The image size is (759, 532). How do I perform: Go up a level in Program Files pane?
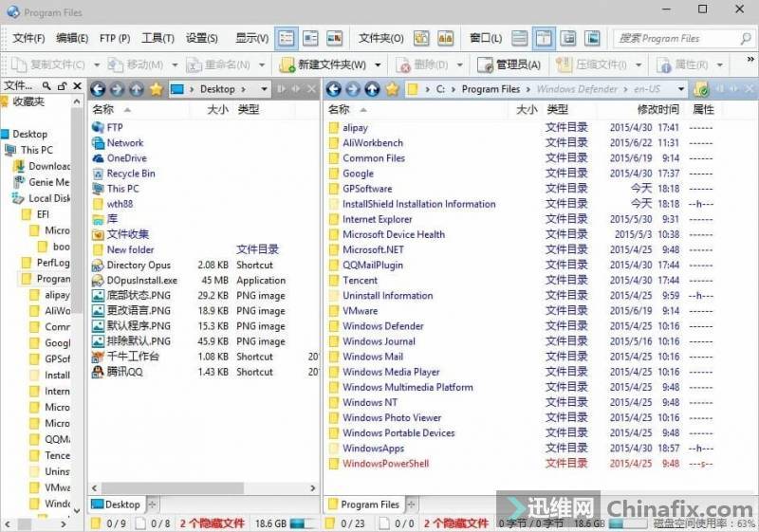point(372,89)
